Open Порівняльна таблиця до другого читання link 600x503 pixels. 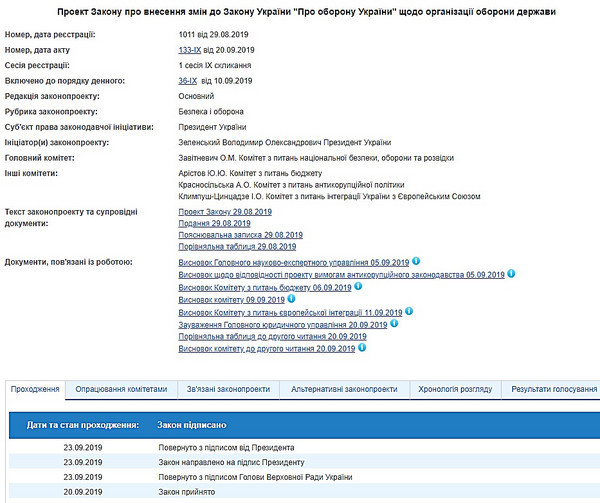point(265,336)
